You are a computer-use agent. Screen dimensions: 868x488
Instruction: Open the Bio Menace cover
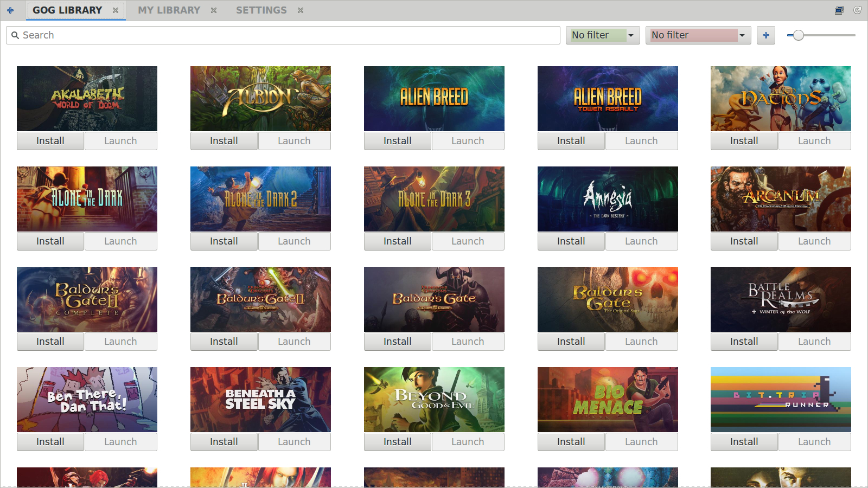click(608, 400)
